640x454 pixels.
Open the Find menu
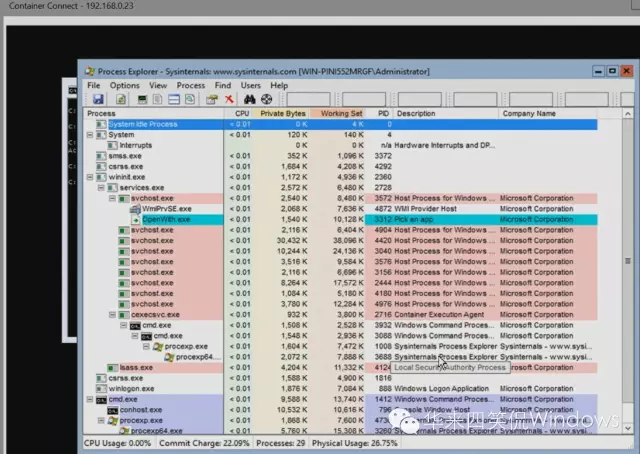(223, 85)
